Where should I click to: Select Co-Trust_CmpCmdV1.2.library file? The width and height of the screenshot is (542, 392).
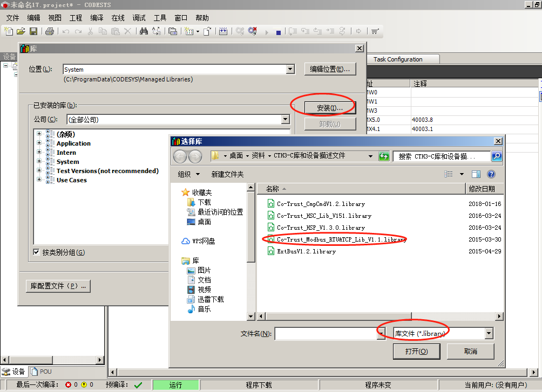(x=321, y=204)
